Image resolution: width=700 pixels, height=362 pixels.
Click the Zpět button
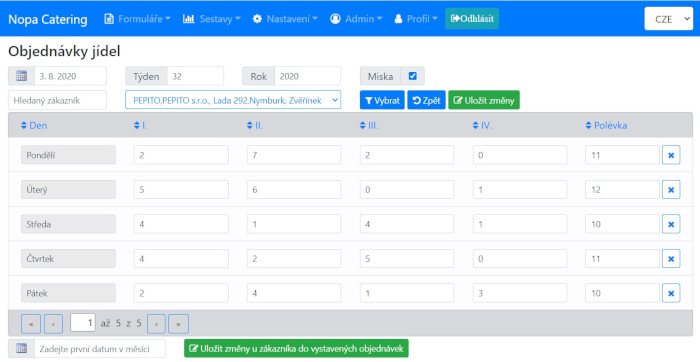click(426, 100)
